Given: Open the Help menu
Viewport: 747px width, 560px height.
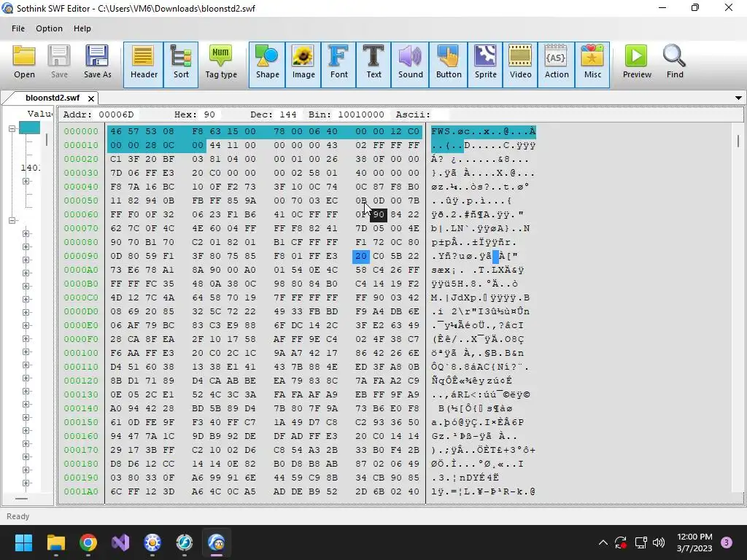Looking at the screenshot, I should click(x=82, y=28).
